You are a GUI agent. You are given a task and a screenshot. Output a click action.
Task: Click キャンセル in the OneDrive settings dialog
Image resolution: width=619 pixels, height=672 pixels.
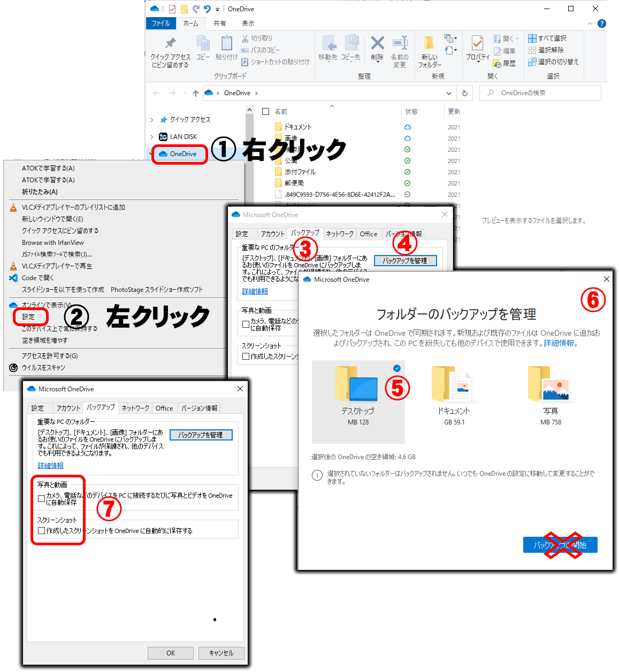click(x=221, y=653)
